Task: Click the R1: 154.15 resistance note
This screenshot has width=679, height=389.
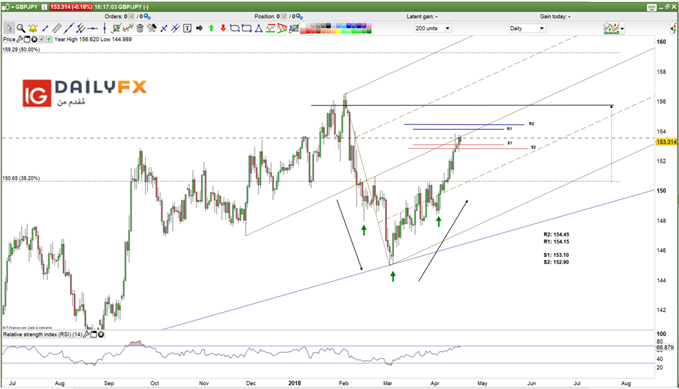Action: tap(556, 242)
